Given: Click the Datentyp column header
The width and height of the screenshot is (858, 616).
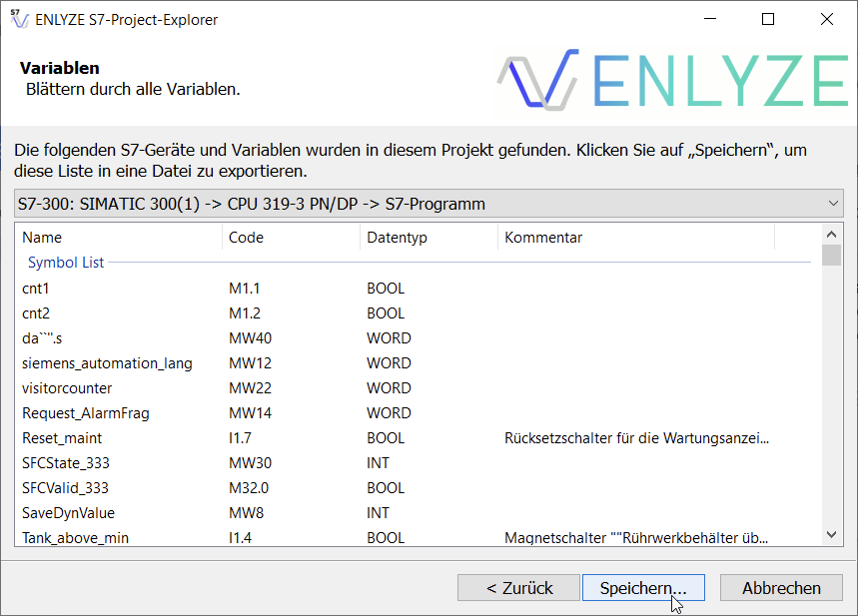Looking at the screenshot, I should coord(390,237).
